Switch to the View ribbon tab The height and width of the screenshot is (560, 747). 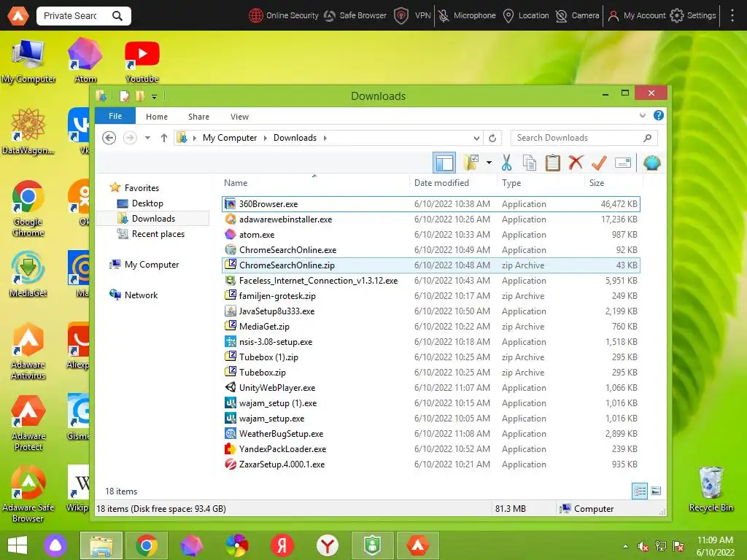(x=239, y=117)
